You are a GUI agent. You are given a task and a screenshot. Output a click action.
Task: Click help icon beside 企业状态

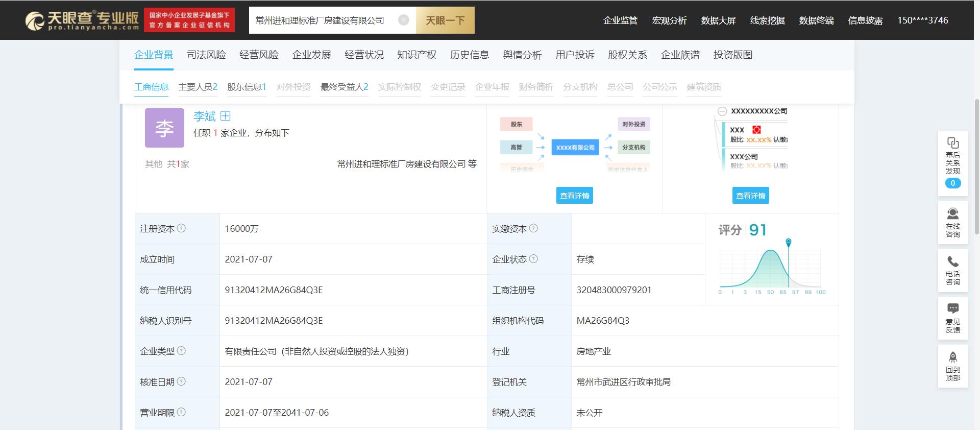click(x=533, y=259)
